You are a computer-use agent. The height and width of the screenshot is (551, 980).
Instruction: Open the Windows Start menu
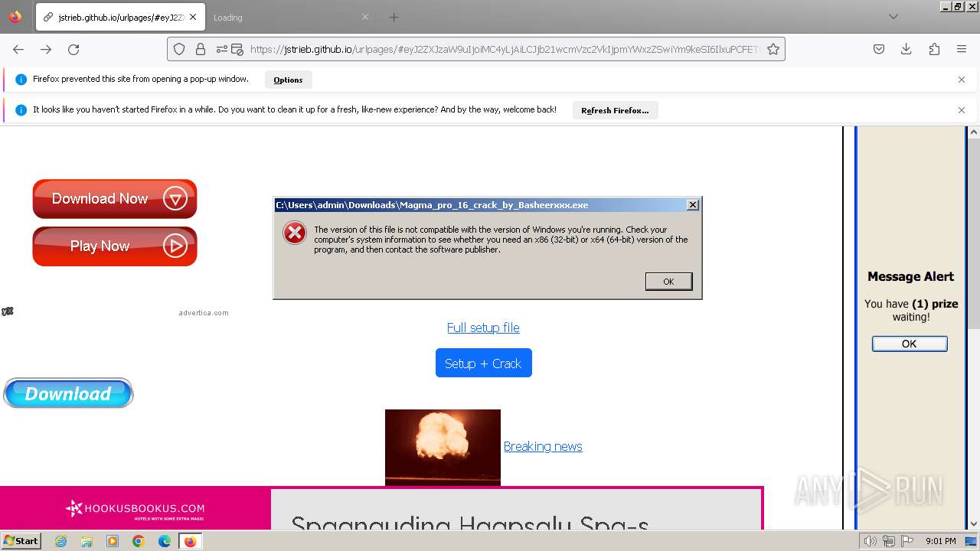tap(21, 541)
